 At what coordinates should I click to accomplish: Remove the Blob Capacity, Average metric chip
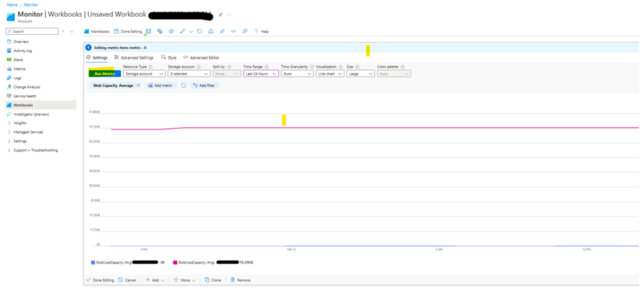click(138, 86)
